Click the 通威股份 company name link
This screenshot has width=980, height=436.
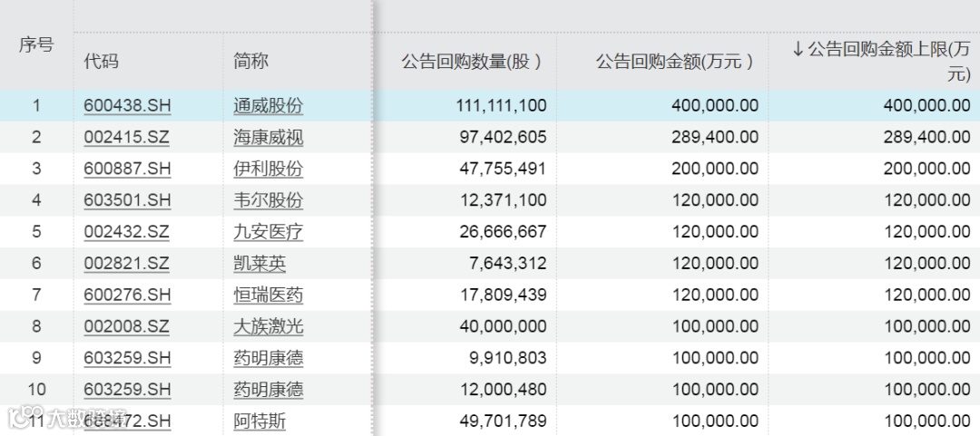(268, 105)
